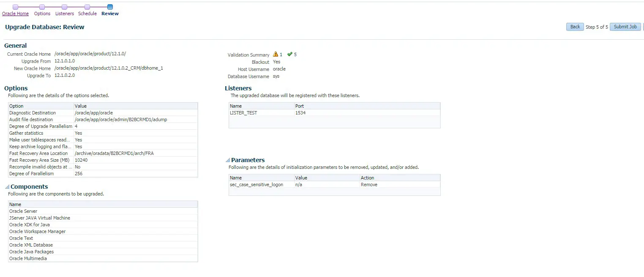
Task: Click the validation warning icon
Action: click(276, 54)
